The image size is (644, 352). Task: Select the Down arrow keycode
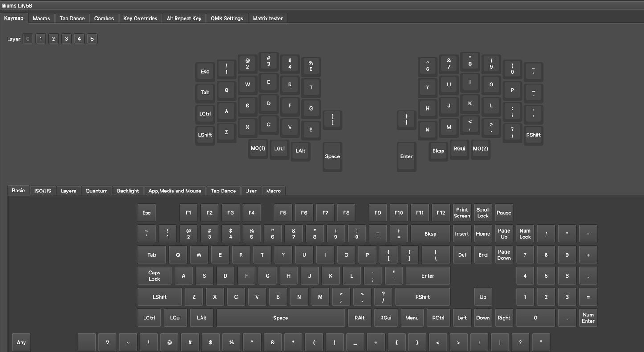point(483,318)
